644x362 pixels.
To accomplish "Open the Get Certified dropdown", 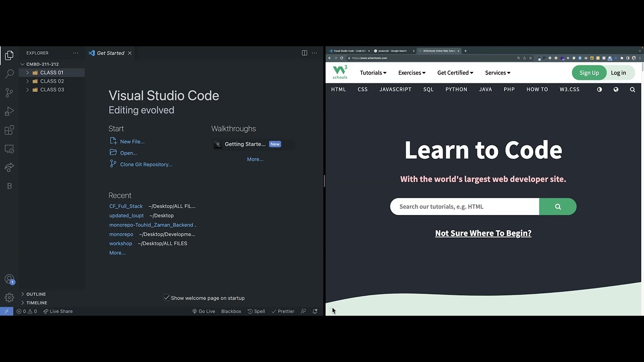I will point(455,72).
